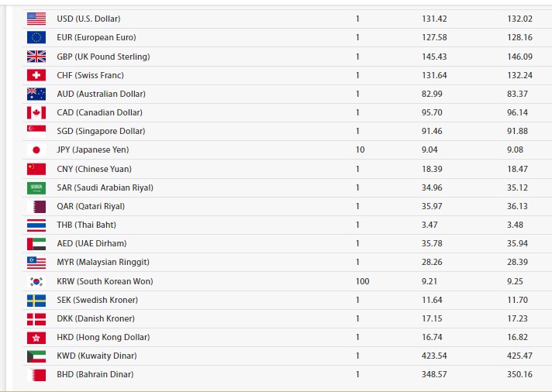The image size is (552, 392).
Task: Click the Kuwait flag icon
Action: 36,356
